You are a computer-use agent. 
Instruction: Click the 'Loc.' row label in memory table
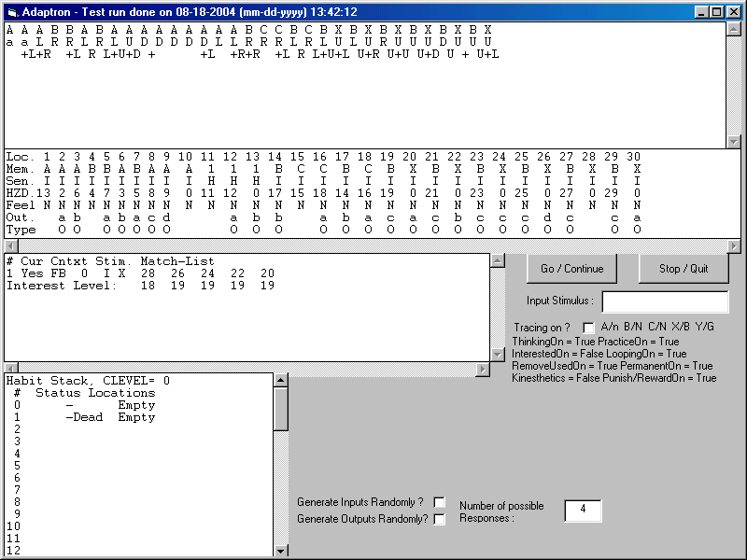[20, 157]
